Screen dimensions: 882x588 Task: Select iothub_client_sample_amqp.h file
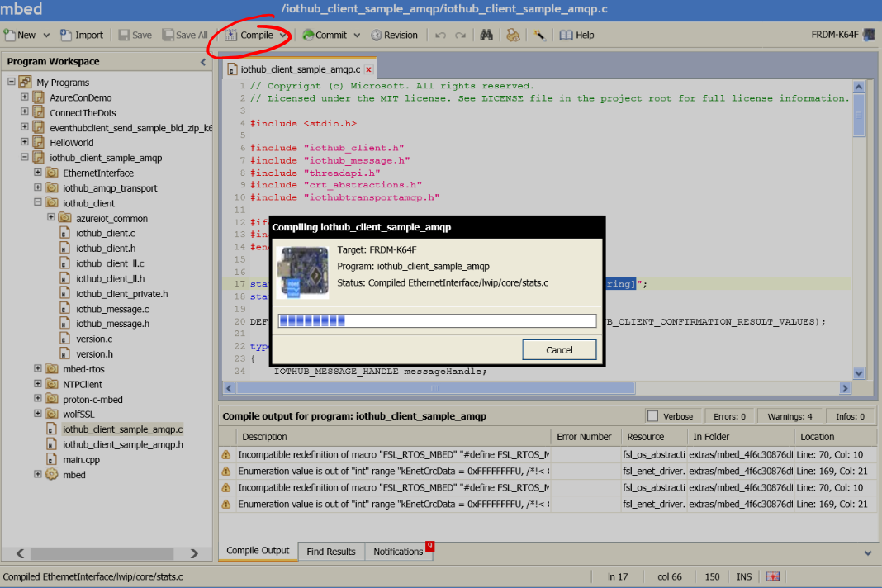(122, 444)
